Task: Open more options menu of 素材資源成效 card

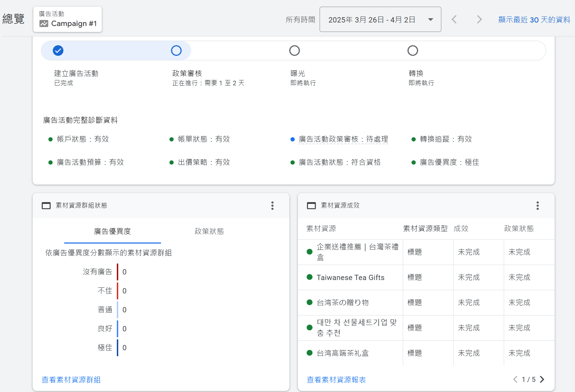Action: [537, 206]
